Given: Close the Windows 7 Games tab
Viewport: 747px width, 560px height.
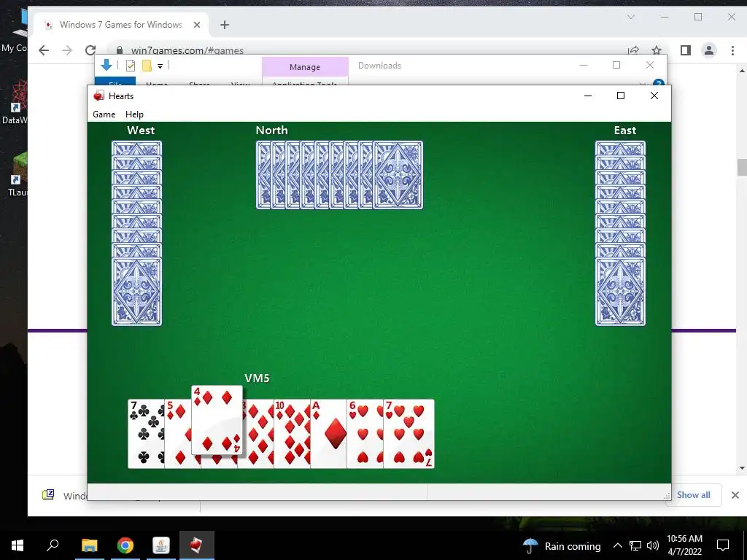Looking at the screenshot, I should click(197, 25).
